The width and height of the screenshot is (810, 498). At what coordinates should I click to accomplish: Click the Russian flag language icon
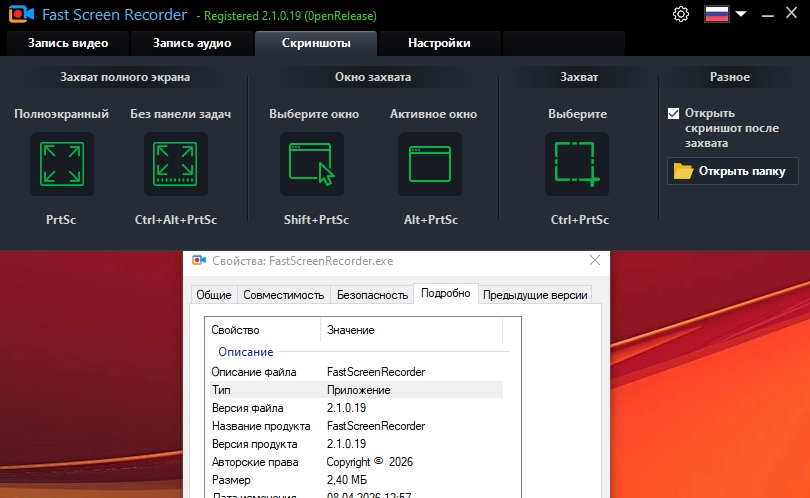pos(716,14)
